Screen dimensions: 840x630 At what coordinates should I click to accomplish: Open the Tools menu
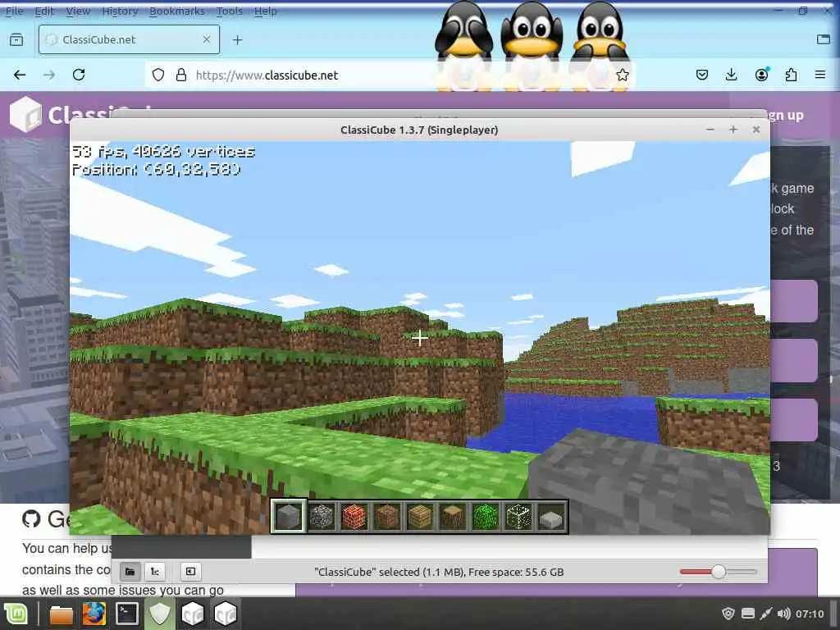click(230, 11)
